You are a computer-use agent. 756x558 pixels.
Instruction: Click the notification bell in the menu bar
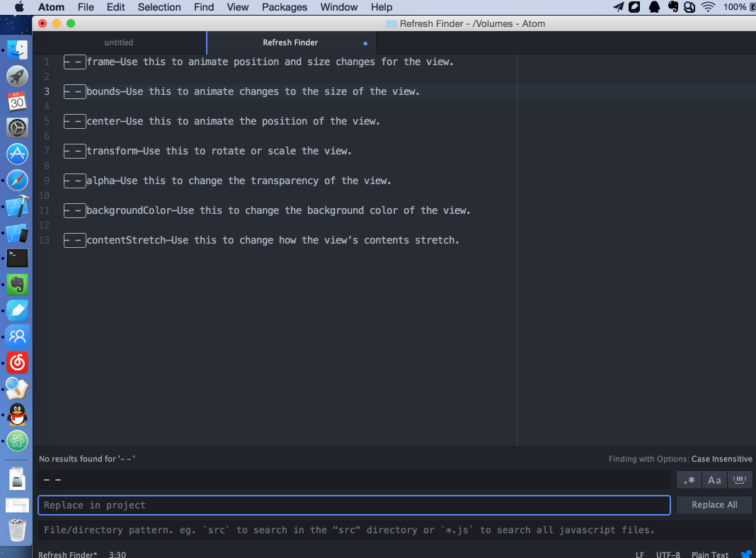[653, 7]
